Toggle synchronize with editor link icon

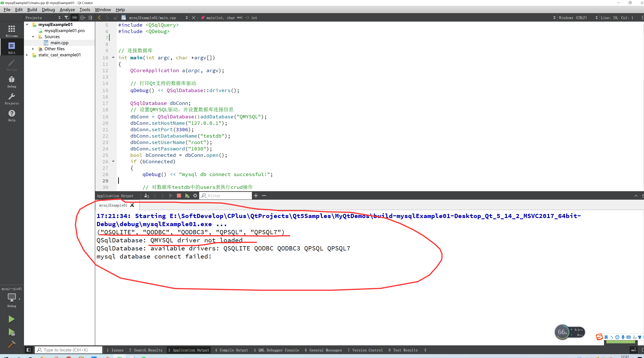click(x=74, y=18)
